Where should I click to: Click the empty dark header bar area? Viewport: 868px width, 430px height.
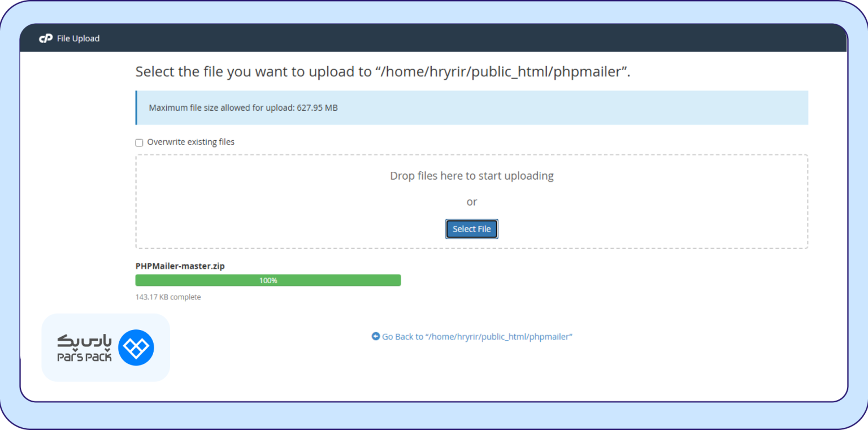pyautogui.click(x=452, y=38)
